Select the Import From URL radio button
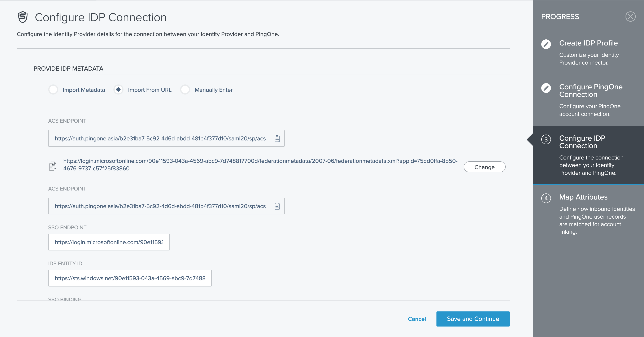This screenshot has height=337, width=644. 118,89
